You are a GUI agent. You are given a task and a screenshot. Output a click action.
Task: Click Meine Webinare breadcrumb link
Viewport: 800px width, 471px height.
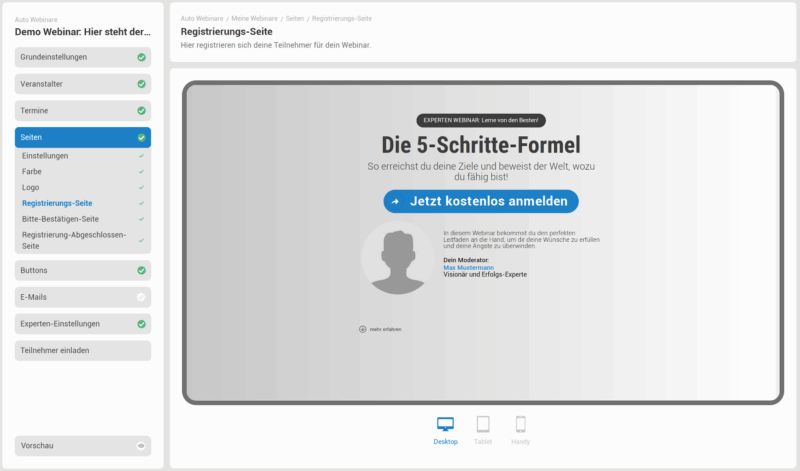(255, 18)
